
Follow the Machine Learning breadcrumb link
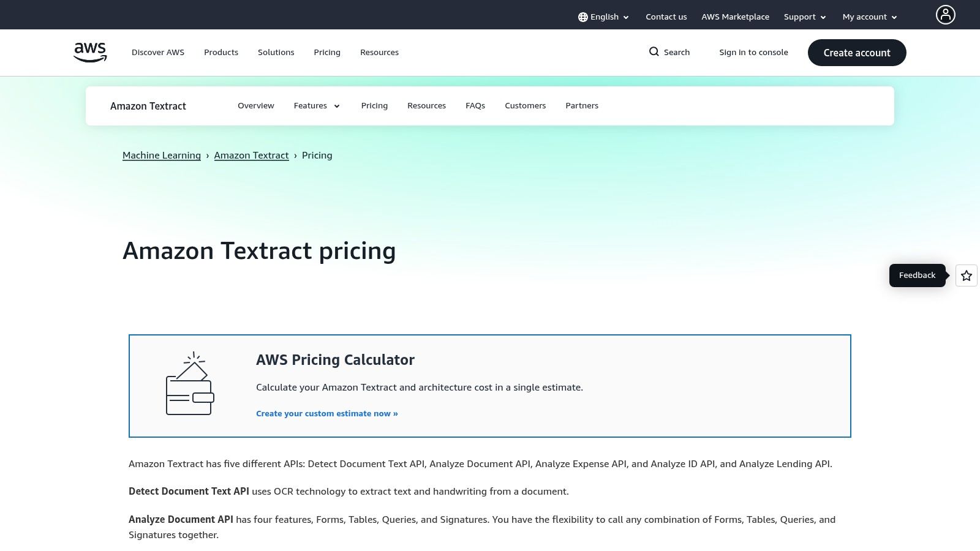click(x=162, y=155)
